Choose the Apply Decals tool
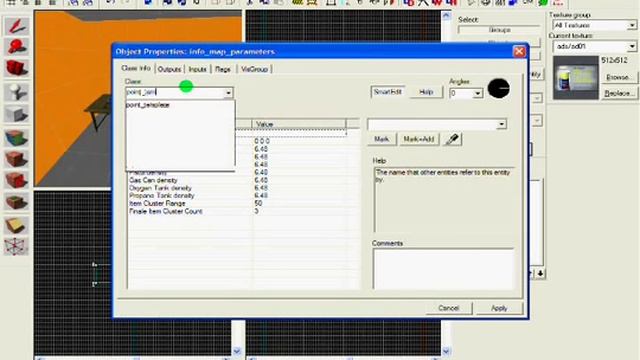This screenshot has width=640, height=360. click(x=16, y=180)
